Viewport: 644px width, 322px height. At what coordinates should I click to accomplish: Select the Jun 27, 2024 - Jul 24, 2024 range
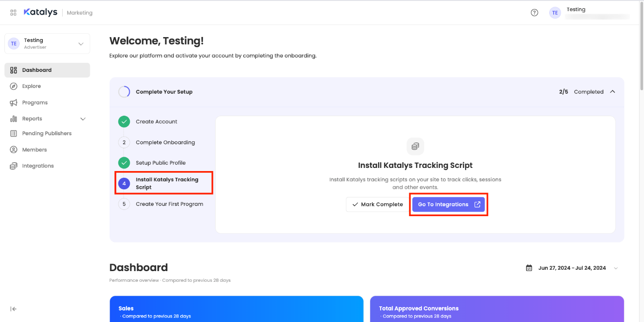point(572,268)
